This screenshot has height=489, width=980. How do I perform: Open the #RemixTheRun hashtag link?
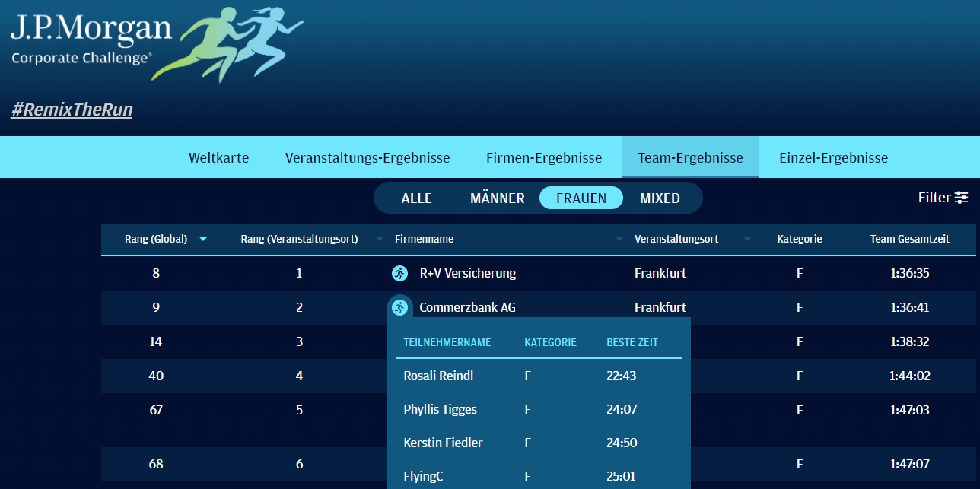(72, 110)
